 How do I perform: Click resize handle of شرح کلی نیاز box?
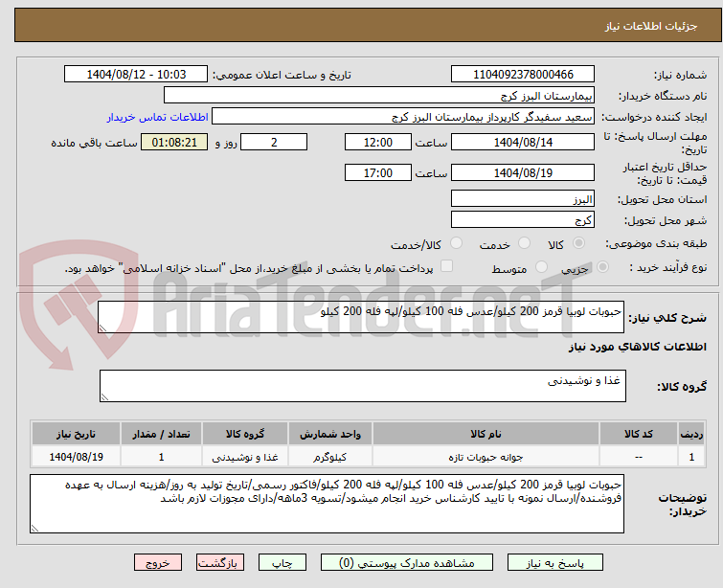click(102, 328)
